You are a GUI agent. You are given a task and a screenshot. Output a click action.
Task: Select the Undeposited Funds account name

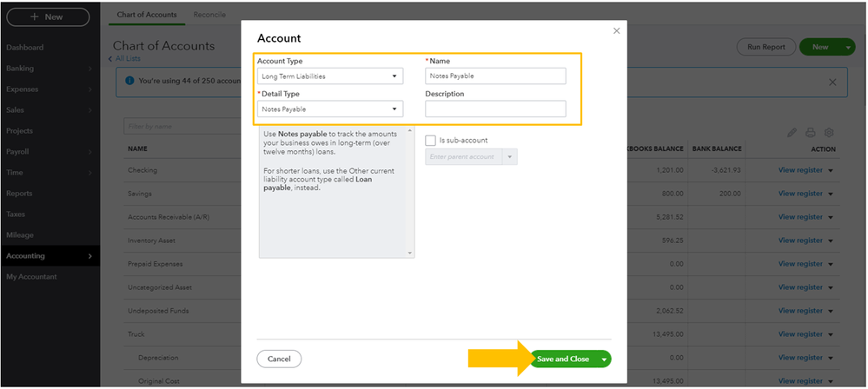pyautogui.click(x=158, y=311)
